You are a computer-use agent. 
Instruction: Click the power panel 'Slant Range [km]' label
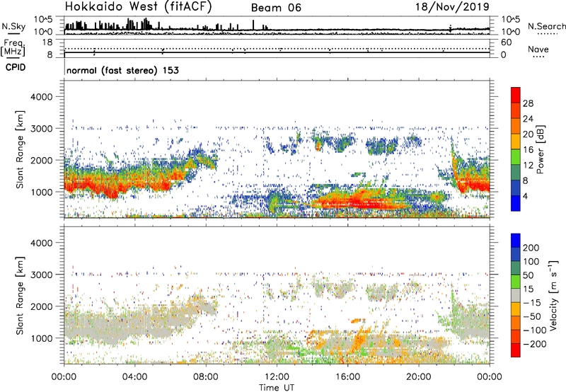coord(20,149)
